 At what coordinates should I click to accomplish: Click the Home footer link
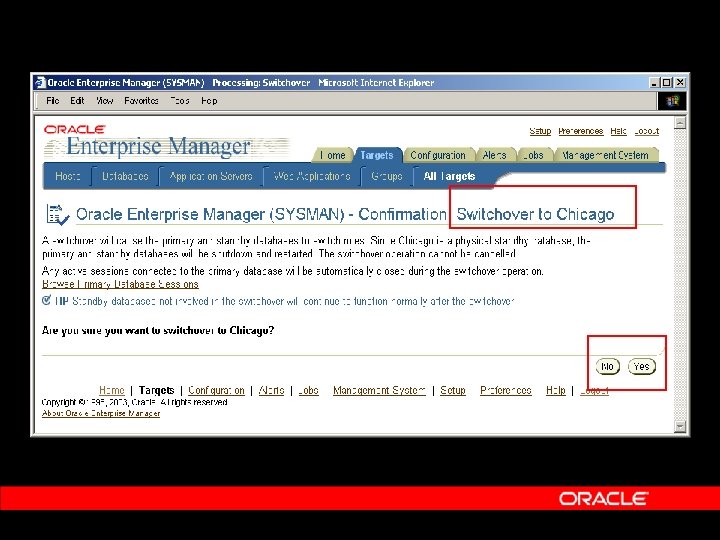[x=112, y=390]
